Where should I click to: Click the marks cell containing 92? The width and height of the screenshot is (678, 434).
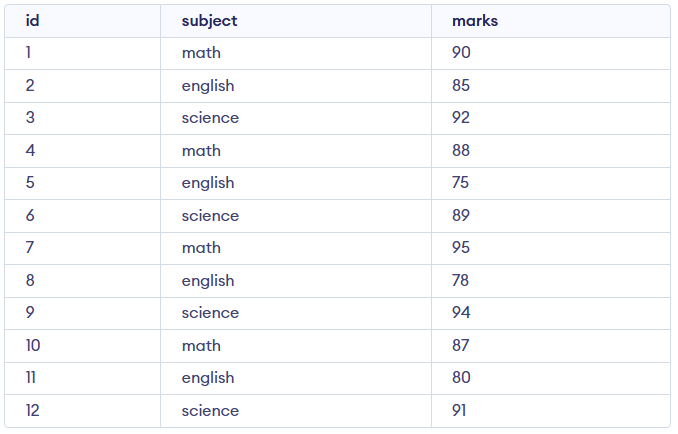(461, 118)
